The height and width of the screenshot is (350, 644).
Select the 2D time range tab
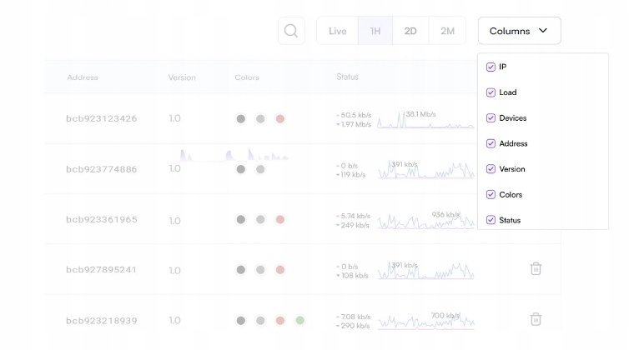[x=410, y=31]
